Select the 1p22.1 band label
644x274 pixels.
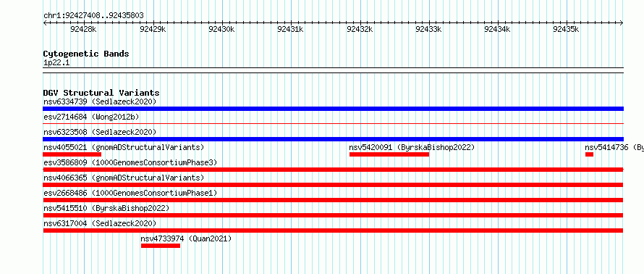(56, 63)
